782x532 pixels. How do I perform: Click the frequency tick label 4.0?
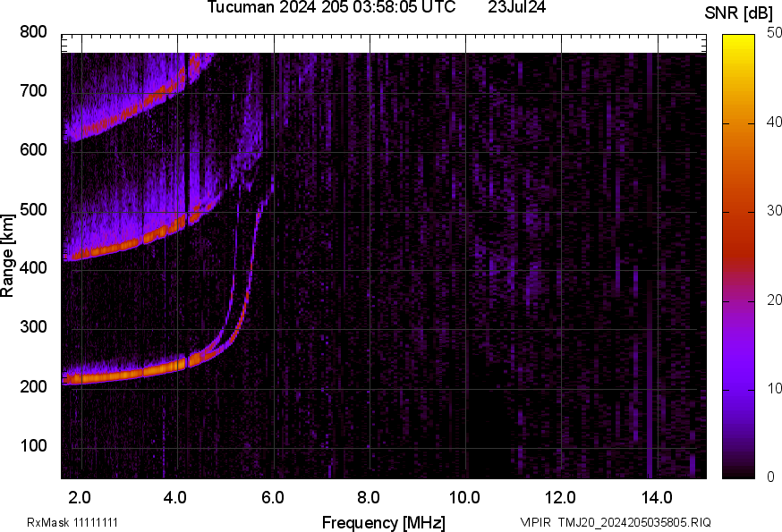(175, 498)
